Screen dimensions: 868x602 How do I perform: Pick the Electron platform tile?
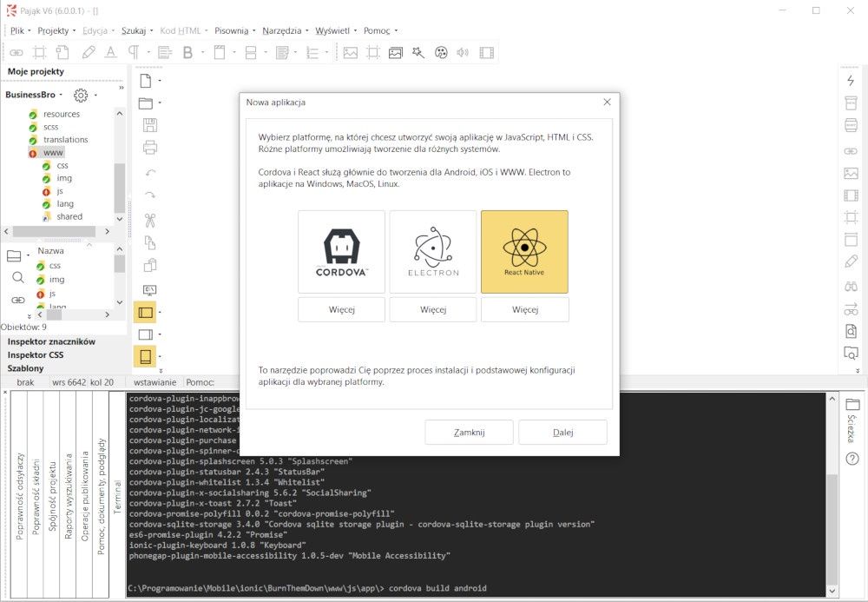point(433,251)
